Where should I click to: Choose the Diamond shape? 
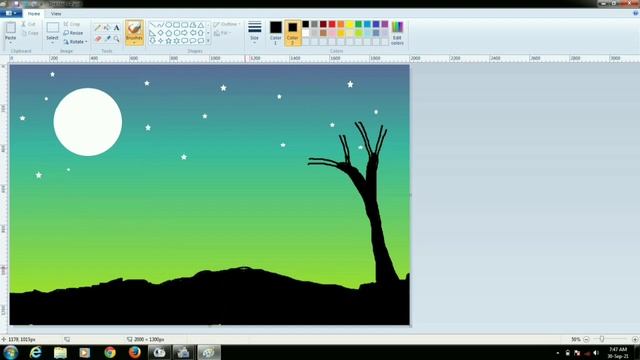click(x=160, y=33)
